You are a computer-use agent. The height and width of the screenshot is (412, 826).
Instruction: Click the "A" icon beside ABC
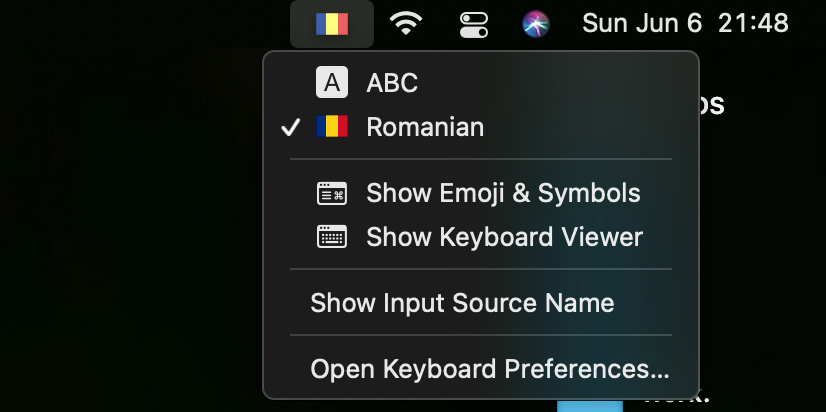(331, 82)
